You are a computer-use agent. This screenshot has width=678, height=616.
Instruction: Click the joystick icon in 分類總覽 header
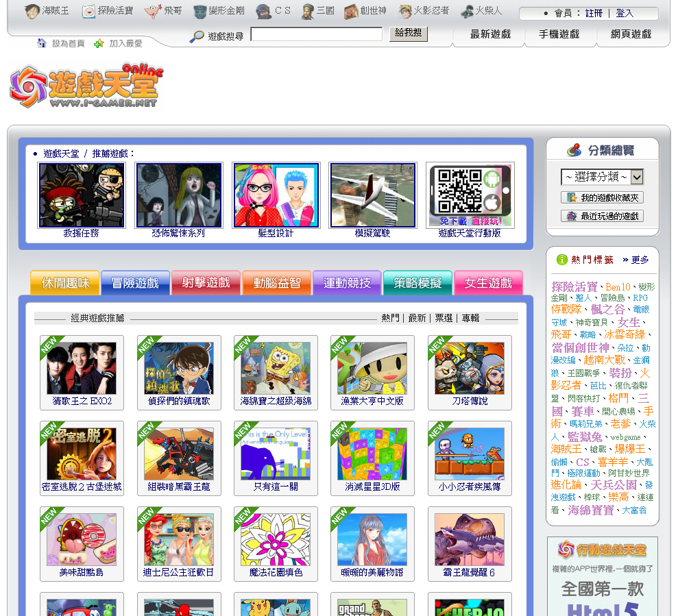point(574,150)
